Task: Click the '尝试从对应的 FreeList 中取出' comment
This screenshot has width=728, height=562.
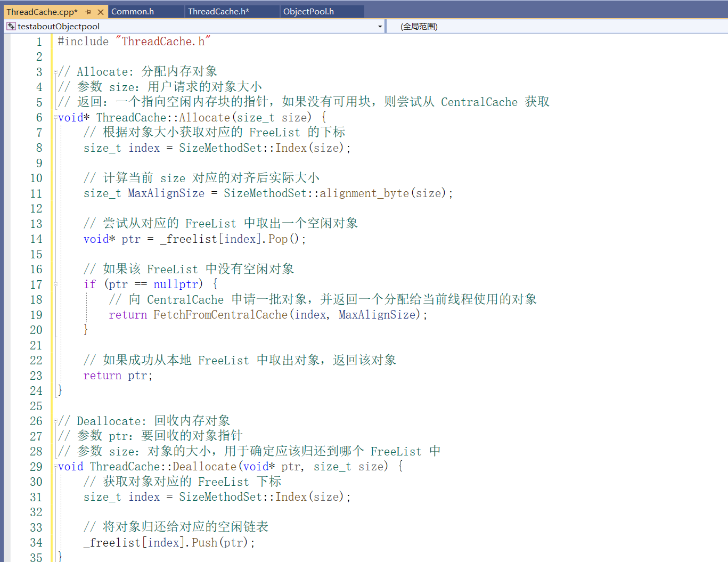Action: (x=220, y=223)
